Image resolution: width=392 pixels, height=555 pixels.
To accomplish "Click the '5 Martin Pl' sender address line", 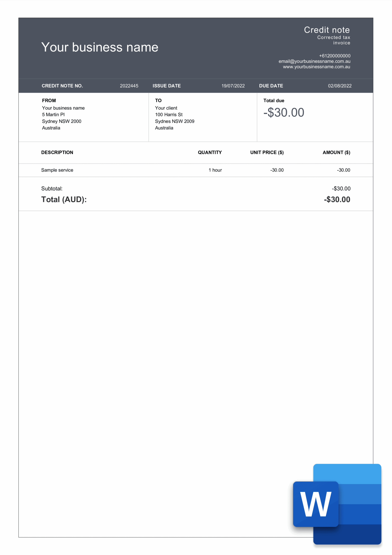I will [53, 115].
